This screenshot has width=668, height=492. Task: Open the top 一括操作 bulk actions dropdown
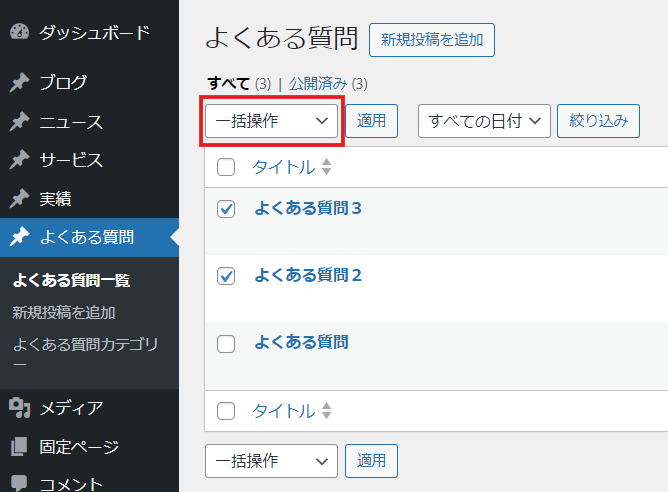[271, 121]
